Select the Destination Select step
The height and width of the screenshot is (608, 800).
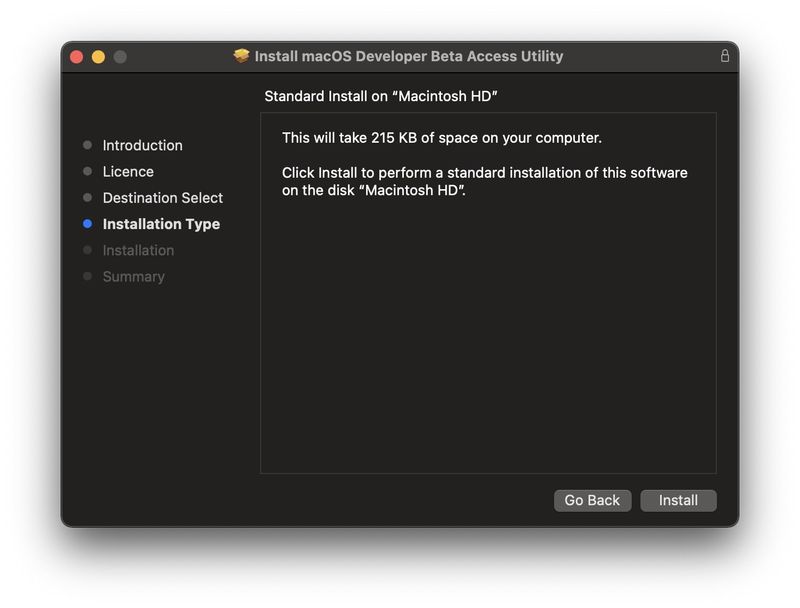click(163, 198)
